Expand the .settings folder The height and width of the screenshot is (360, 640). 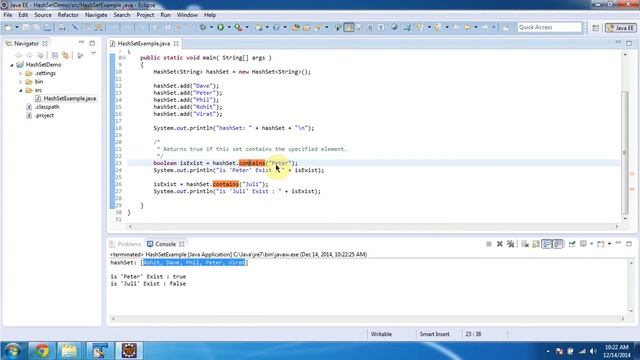click(x=20, y=73)
